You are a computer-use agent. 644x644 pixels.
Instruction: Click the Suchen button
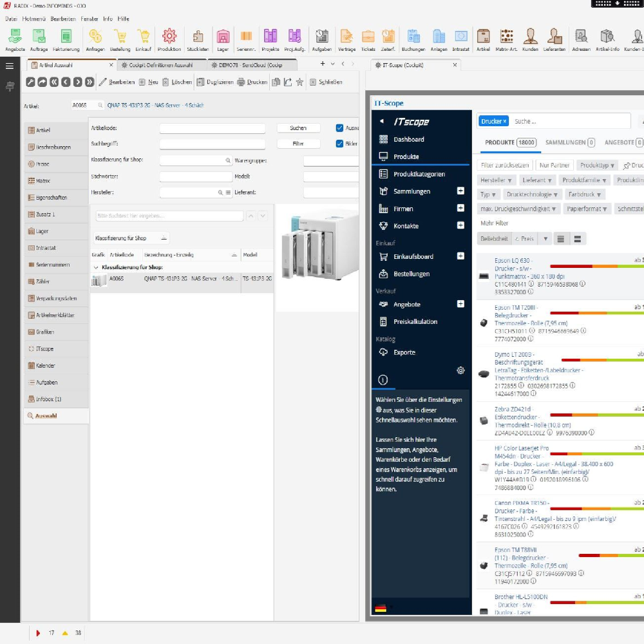click(x=298, y=128)
